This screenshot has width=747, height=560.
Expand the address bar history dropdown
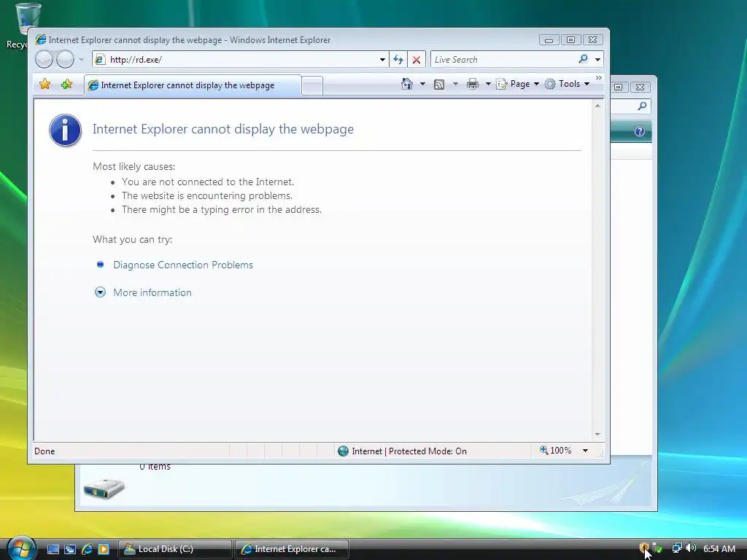click(x=382, y=60)
